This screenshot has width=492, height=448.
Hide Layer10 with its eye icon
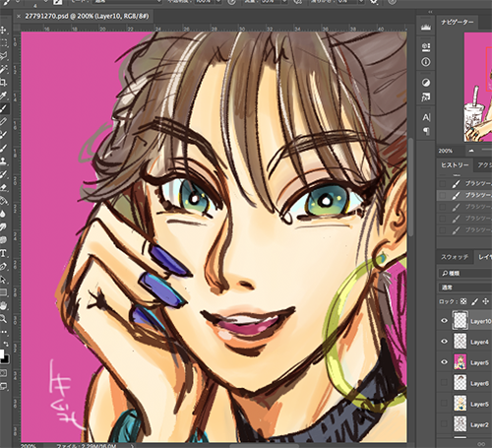[445, 321]
